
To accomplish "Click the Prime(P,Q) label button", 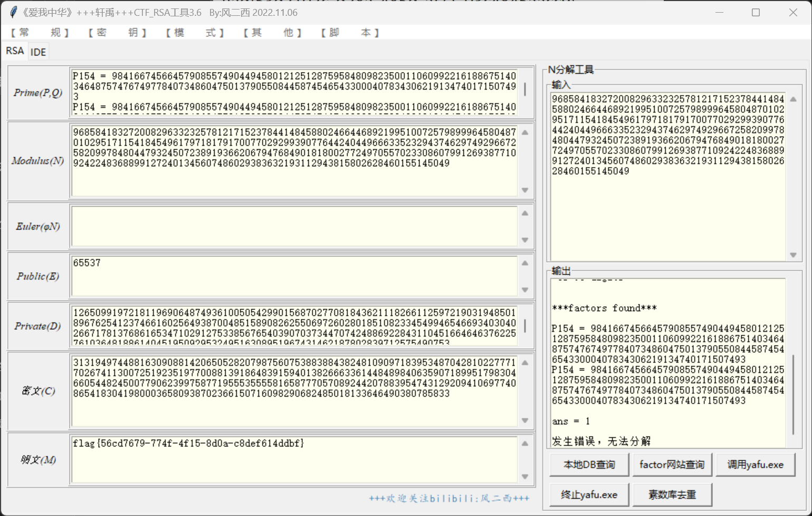I will click(38, 93).
